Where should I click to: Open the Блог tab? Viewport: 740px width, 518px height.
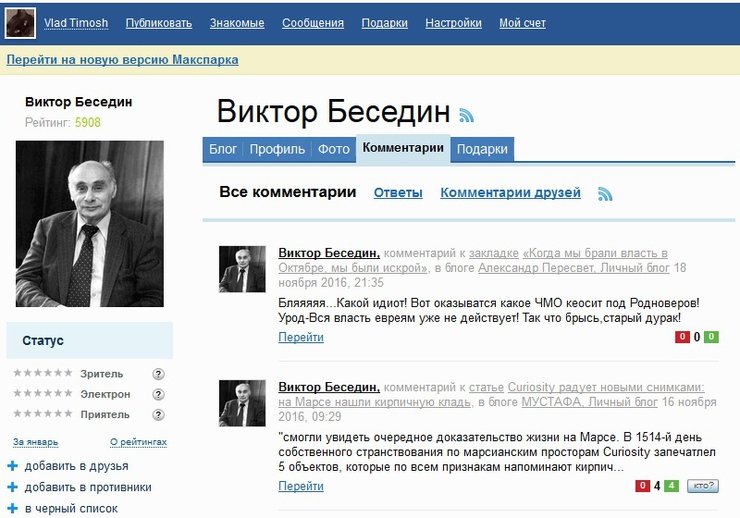coord(223,149)
